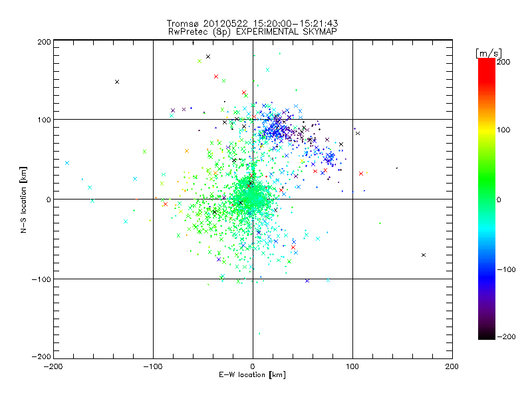
Task: Click the colorbar tick label '0'
Action: pyautogui.click(x=499, y=199)
